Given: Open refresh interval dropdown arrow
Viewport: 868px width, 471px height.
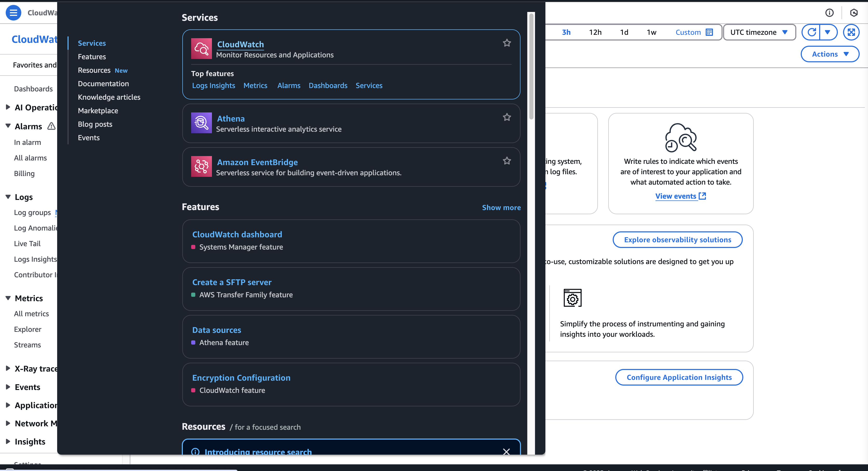Looking at the screenshot, I should 827,32.
